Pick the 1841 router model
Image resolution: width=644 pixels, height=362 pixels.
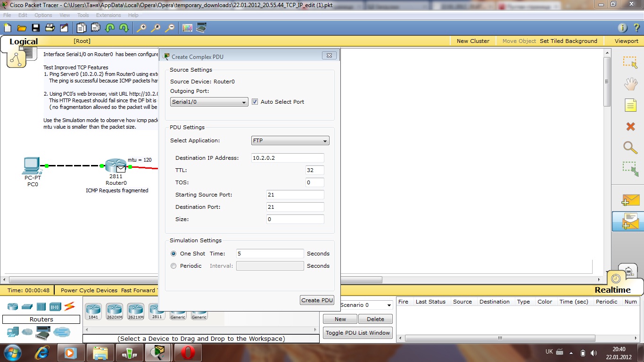pyautogui.click(x=93, y=312)
